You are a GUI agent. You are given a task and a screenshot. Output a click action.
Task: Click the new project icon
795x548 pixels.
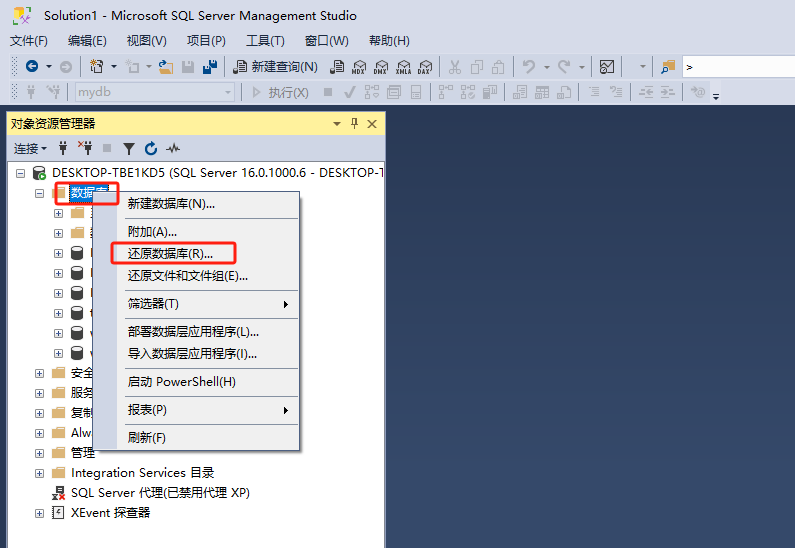pos(96,66)
